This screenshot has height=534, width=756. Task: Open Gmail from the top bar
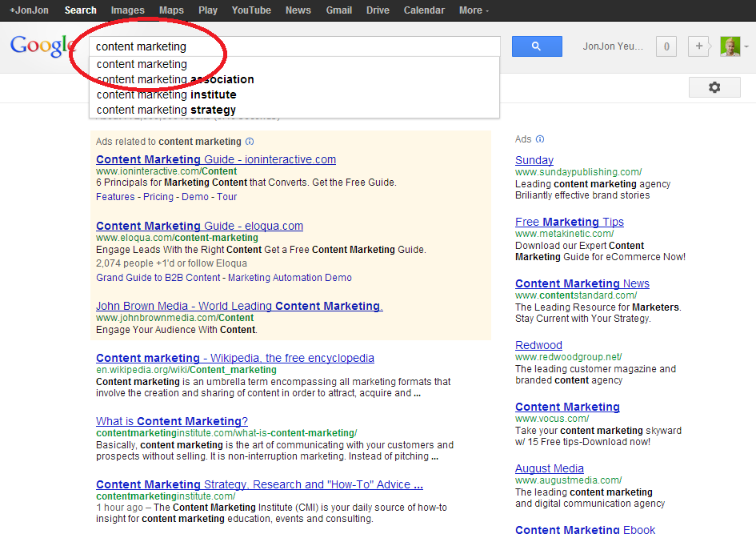click(339, 10)
